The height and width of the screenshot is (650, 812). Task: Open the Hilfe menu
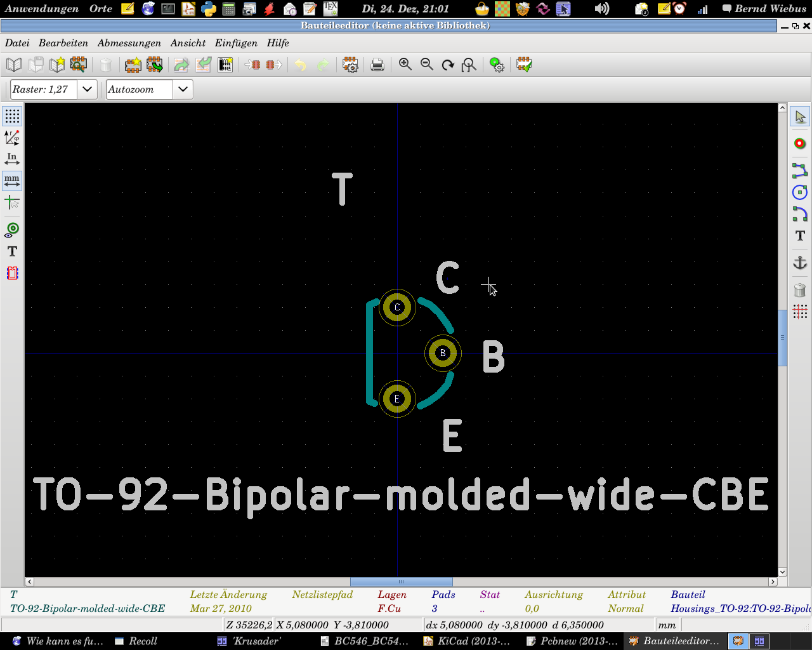278,43
